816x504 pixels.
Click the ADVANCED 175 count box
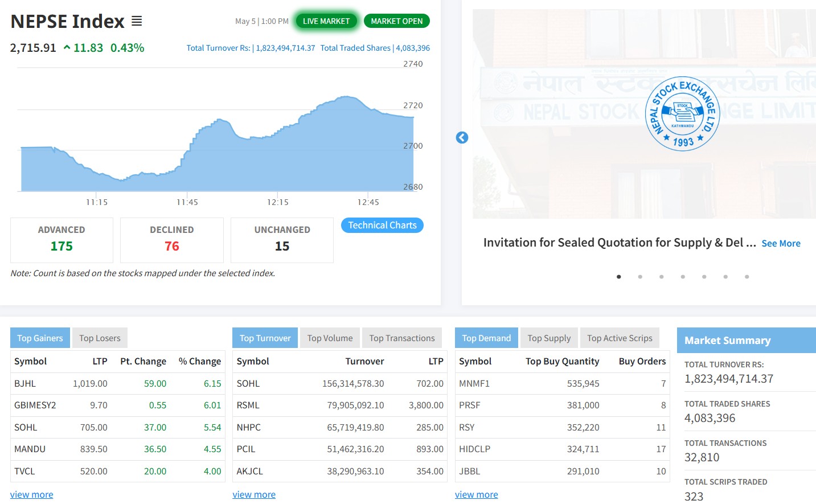click(x=61, y=240)
